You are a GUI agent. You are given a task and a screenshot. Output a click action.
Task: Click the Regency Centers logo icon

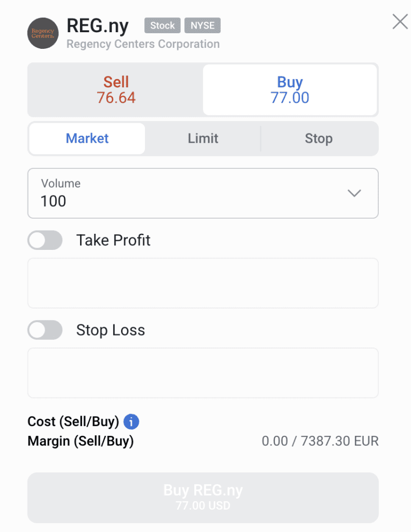click(43, 33)
